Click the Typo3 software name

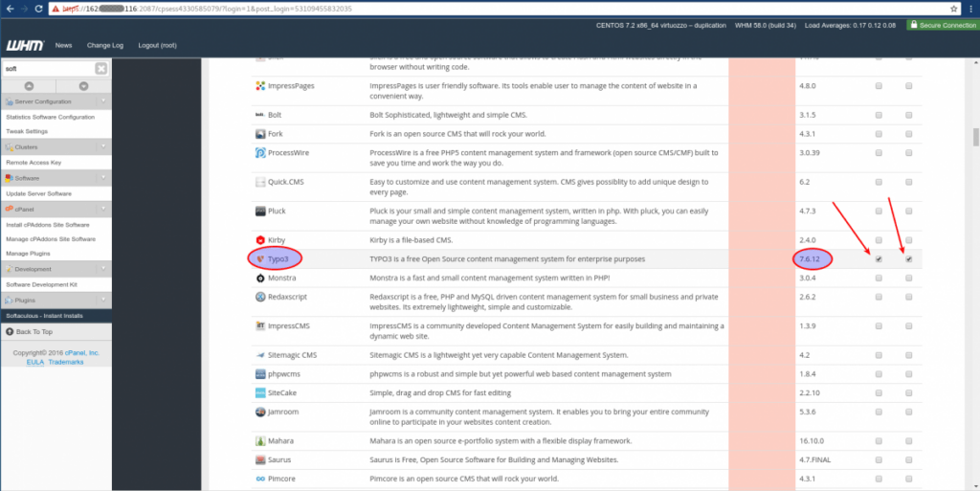click(278, 259)
